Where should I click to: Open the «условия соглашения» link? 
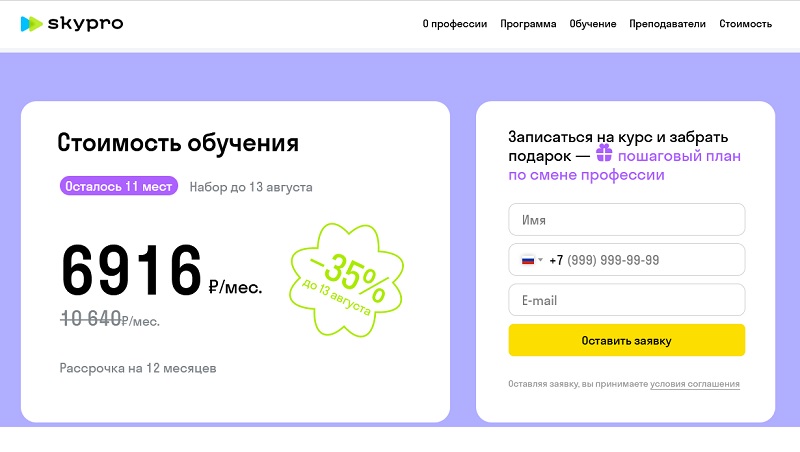[695, 384]
